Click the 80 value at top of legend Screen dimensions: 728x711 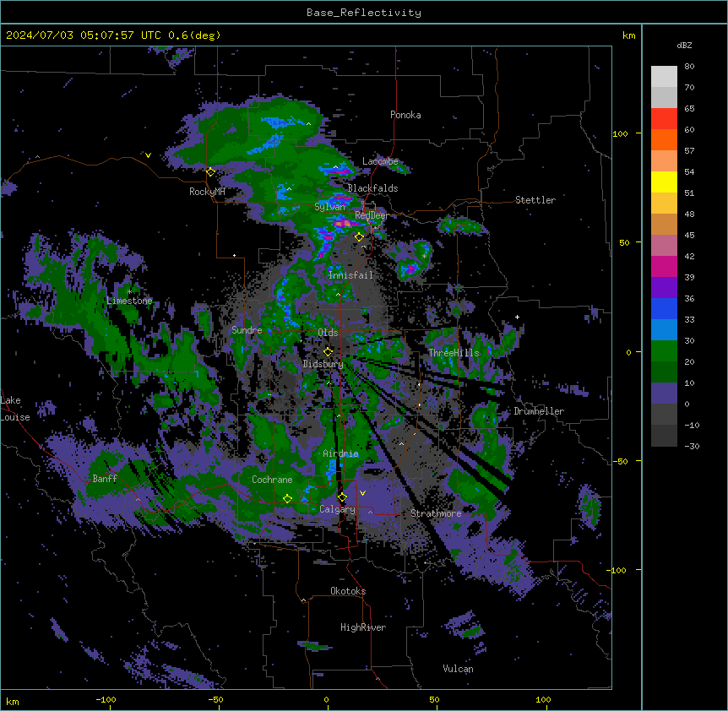[689, 67]
